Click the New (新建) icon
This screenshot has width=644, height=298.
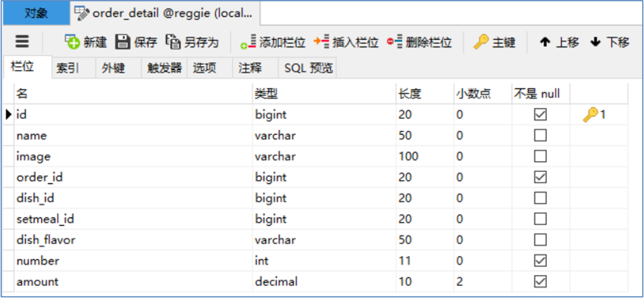click(x=72, y=42)
